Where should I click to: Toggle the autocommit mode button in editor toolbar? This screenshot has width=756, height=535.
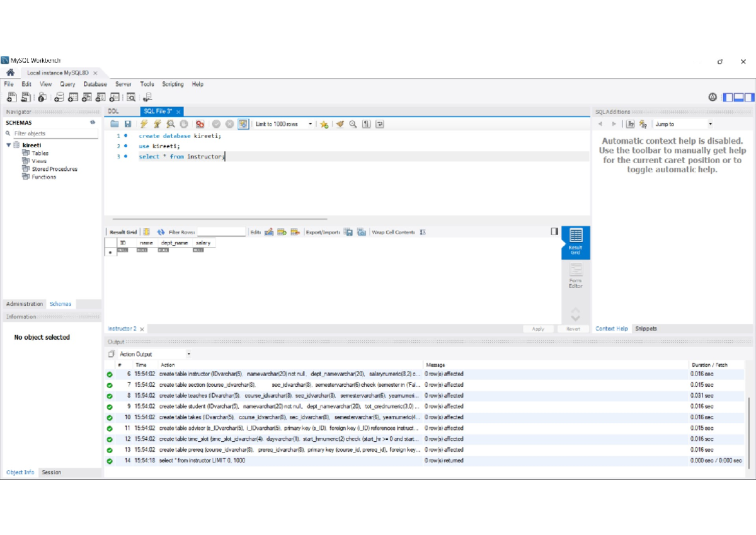(243, 124)
